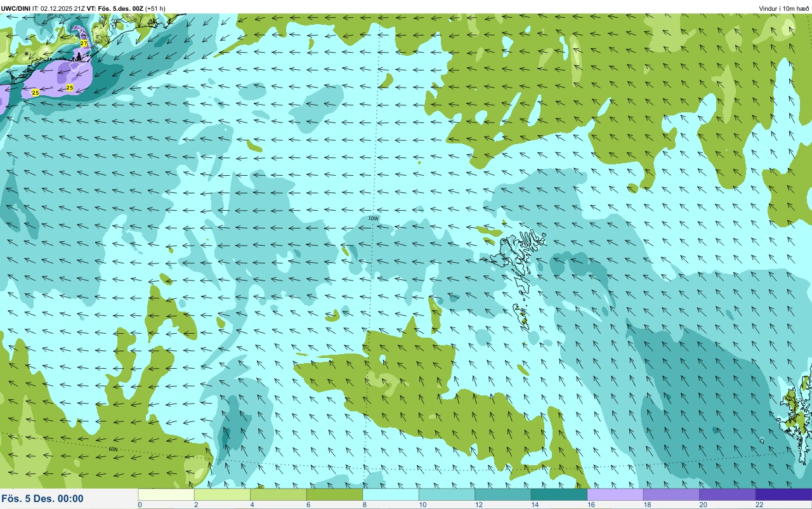Click the 6–8 m/s olive green legend swatch
Viewport: 812px width, 509px height.
point(334,494)
